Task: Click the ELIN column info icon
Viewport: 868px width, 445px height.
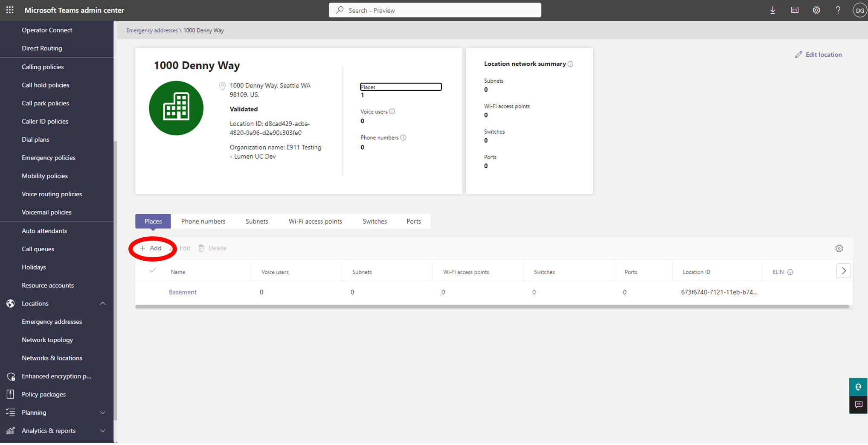Action: click(790, 272)
